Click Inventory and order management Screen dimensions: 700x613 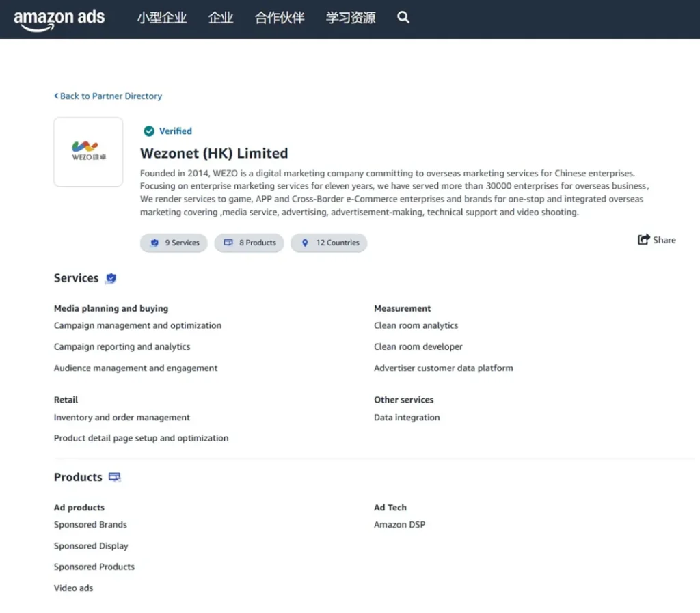pos(122,417)
